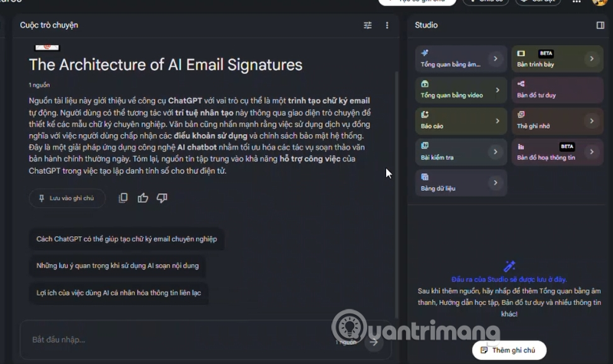The height and width of the screenshot is (364, 613).
Task: Send message with arrow button
Action: 374,342
